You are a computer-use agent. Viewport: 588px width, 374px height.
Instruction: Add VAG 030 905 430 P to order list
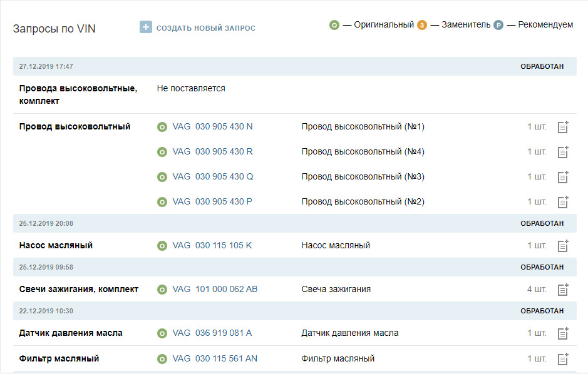coord(563,202)
